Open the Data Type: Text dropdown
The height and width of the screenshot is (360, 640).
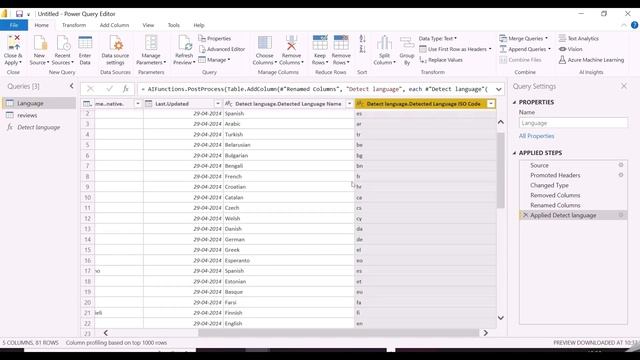438,38
